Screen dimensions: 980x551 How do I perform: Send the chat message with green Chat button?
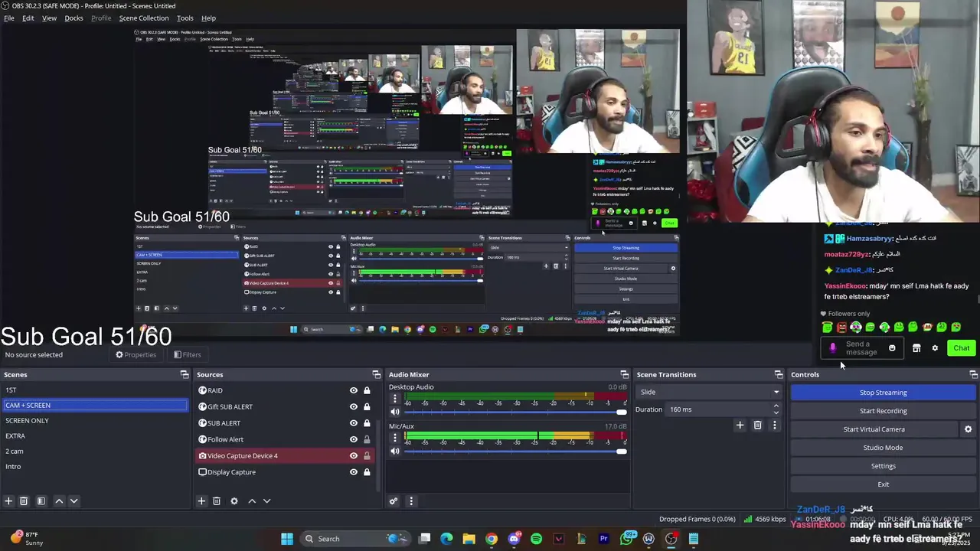click(961, 348)
